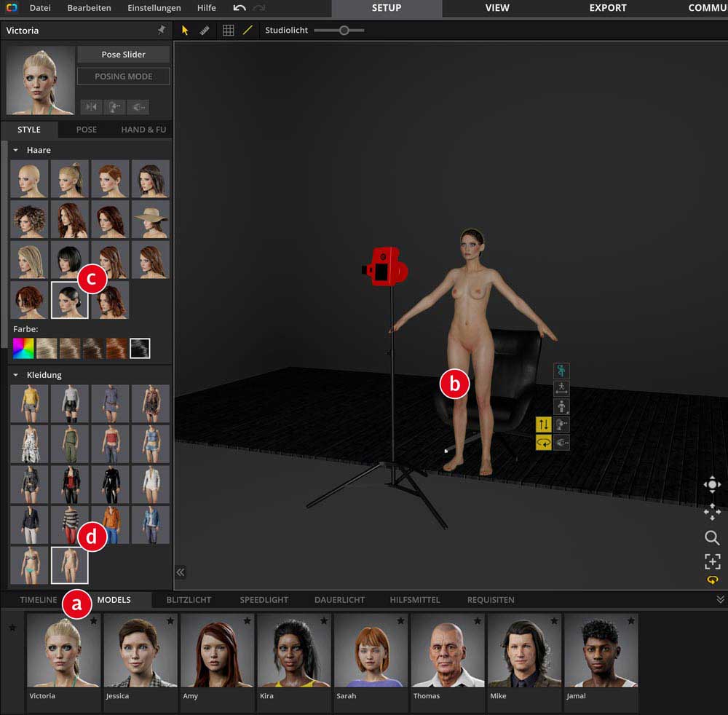Toggle the yellow up-down move handle
This screenshot has height=715, width=728.
(x=543, y=424)
